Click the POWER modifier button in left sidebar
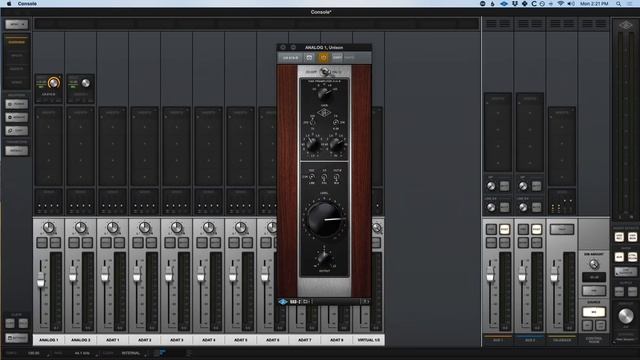The height and width of the screenshot is (360, 640). [x=17, y=104]
